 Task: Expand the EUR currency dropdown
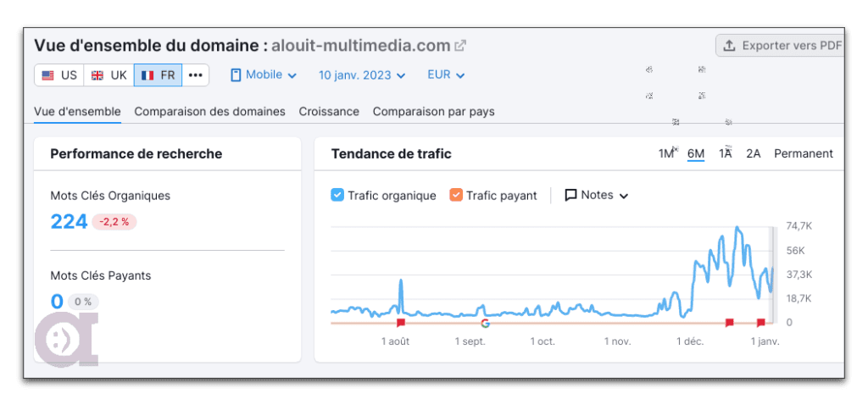446,75
